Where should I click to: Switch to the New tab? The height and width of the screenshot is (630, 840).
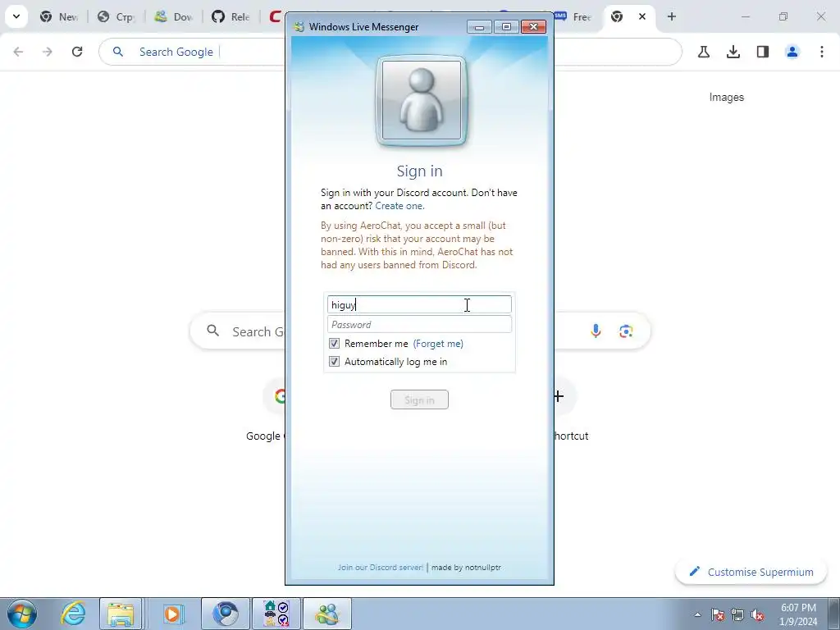59,17
